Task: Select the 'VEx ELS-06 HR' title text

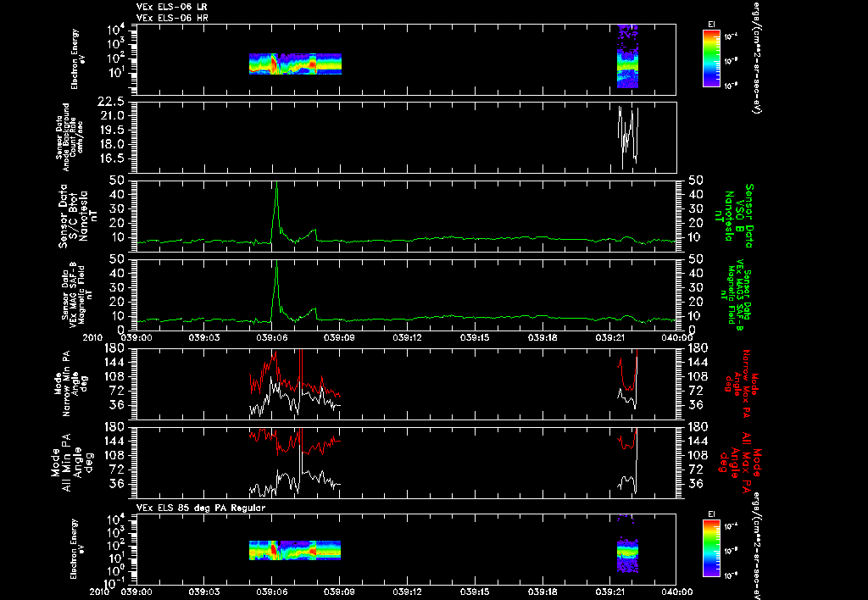Action: coord(172,19)
